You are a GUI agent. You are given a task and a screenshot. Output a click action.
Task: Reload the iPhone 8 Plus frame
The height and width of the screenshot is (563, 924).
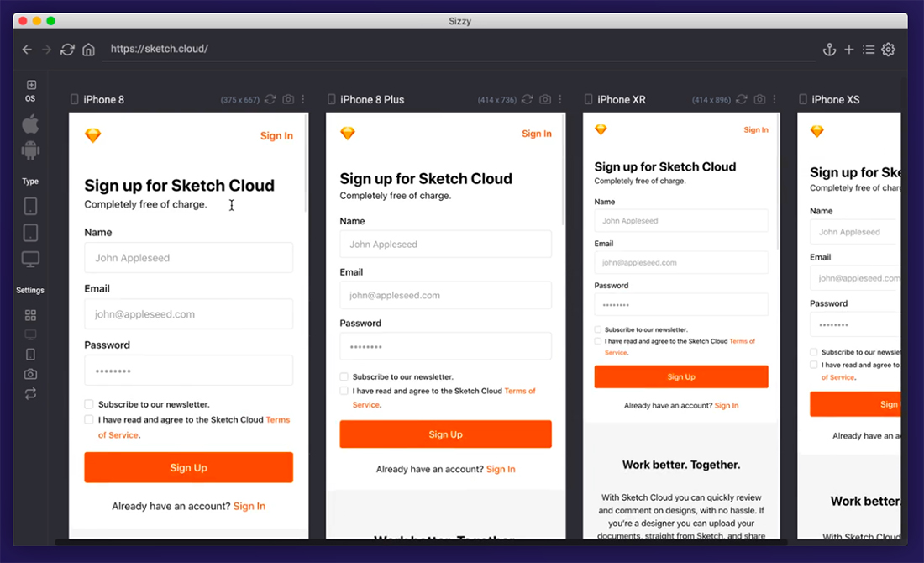[x=527, y=100]
